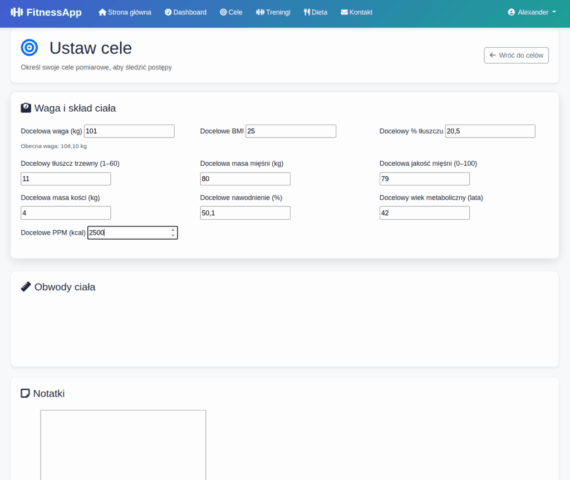
Task: Focus the Docelowa waga (kg) field
Action: click(129, 131)
